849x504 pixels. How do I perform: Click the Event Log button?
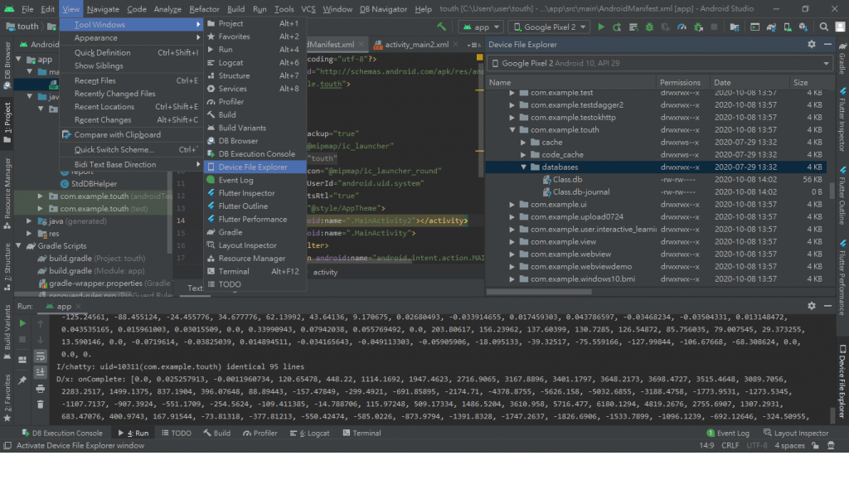tap(728, 433)
